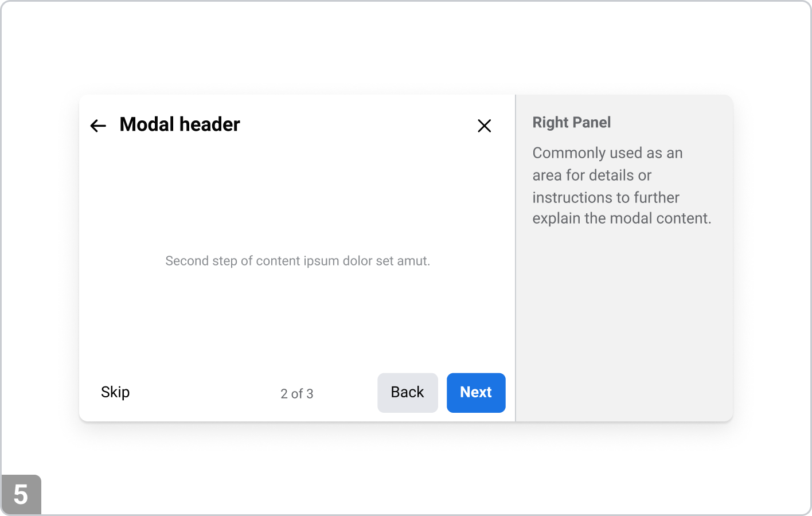Click the "Right Panel" heading
Image resolution: width=812 pixels, height=516 pixels.
(x=571, y=123)
